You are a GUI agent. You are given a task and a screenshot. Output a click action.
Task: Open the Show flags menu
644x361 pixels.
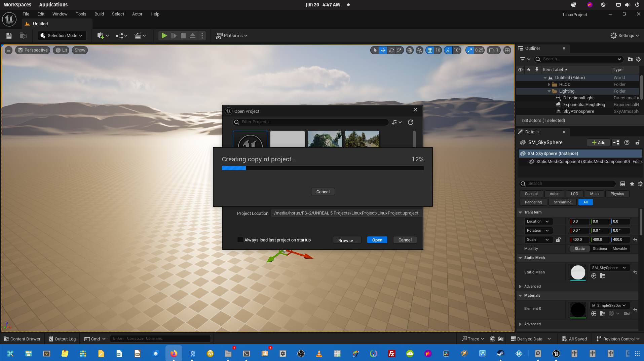tap(80, 50)
